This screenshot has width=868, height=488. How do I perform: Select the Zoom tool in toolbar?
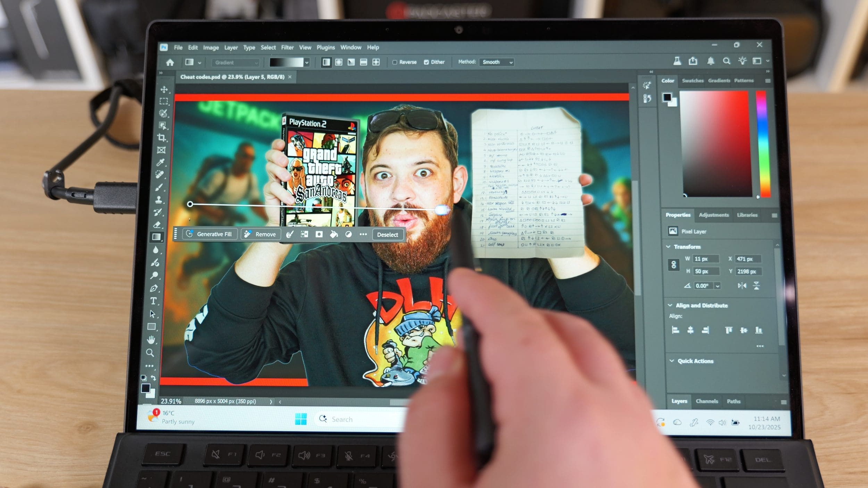pos(150,353)
